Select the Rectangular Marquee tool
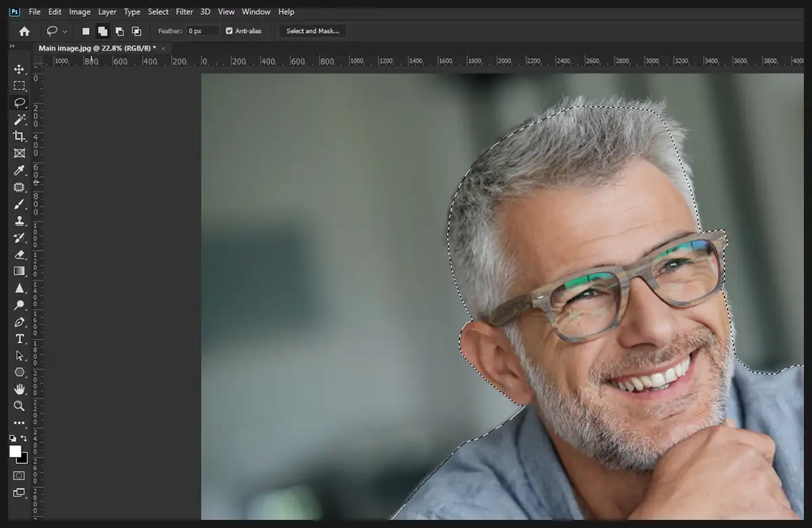Screen dimensions: 812x528 point(19,86)
